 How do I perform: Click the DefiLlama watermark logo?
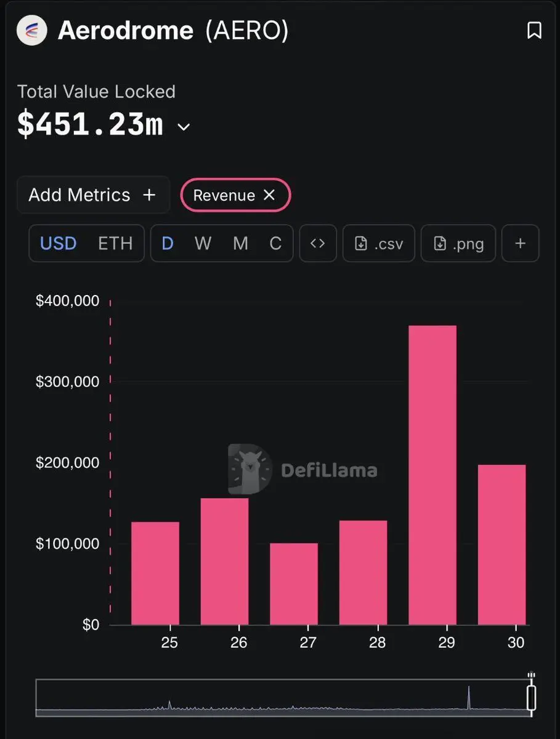[x=250, y=470]
